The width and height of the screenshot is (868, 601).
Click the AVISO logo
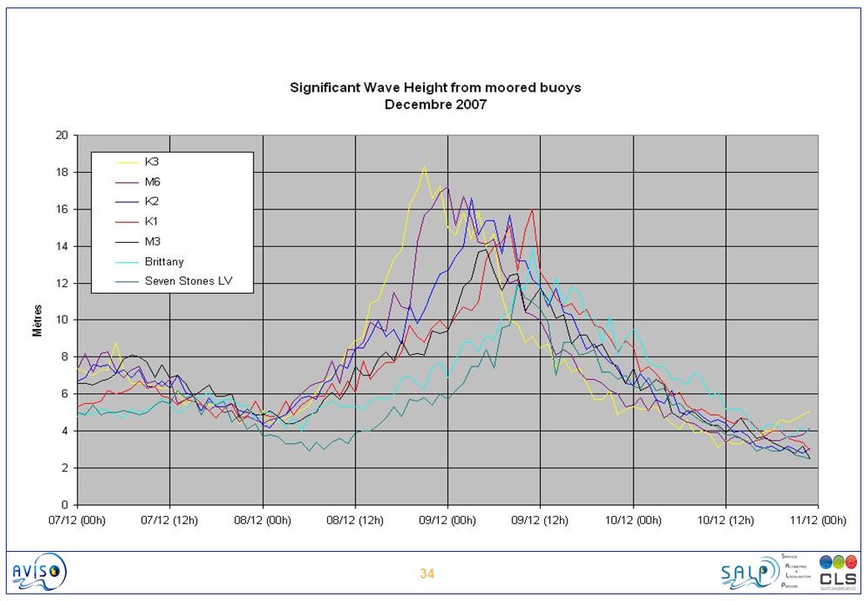(x=39, y=573)
